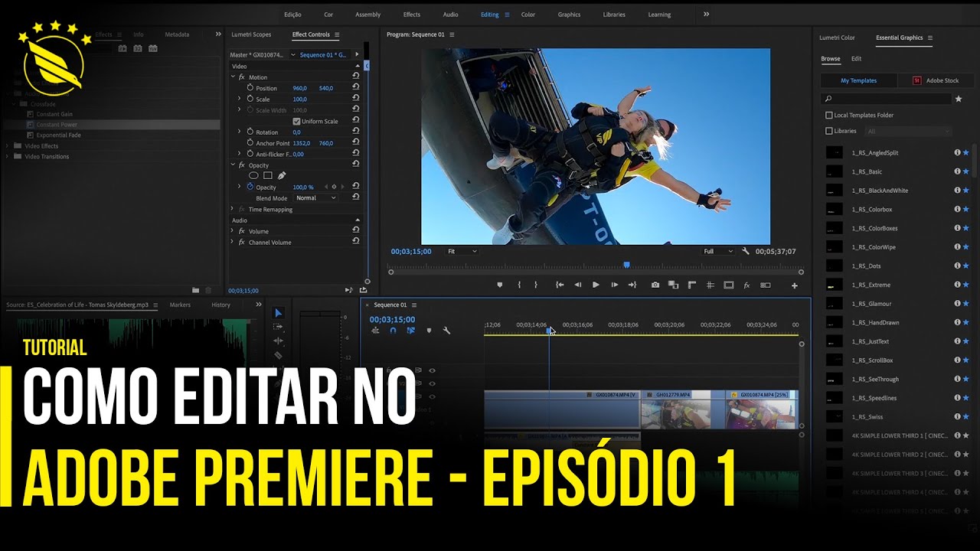Step forward one frame
Screen dimensions: 980x551
[614, 285]
